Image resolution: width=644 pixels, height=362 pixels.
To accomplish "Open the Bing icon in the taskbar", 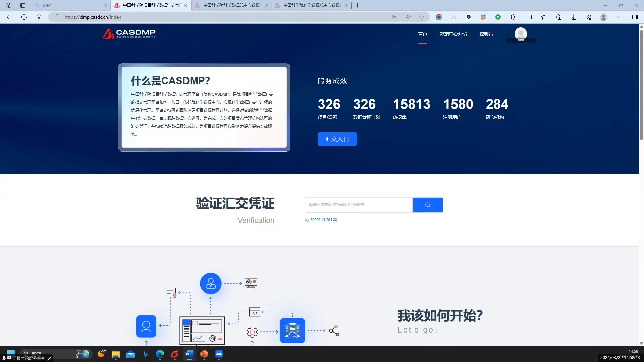I will coord(145,354).
